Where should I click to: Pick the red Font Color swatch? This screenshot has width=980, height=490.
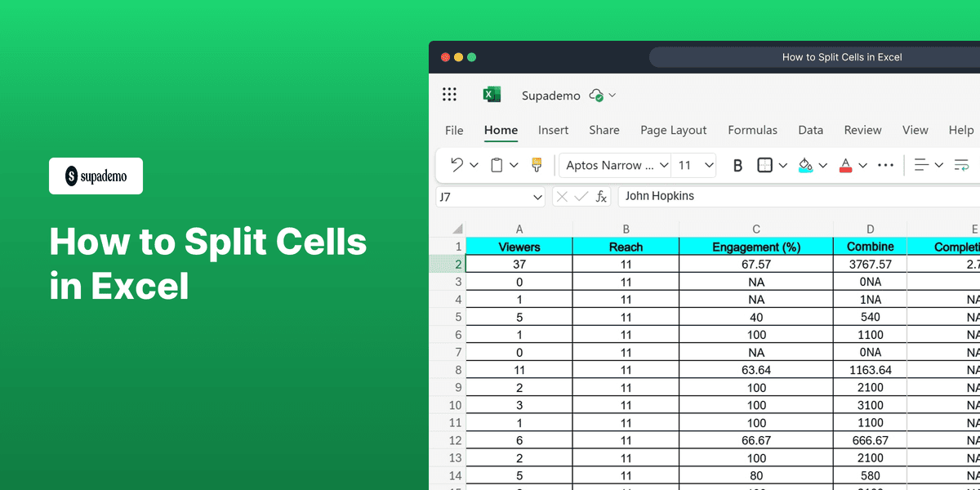point(844,170)
